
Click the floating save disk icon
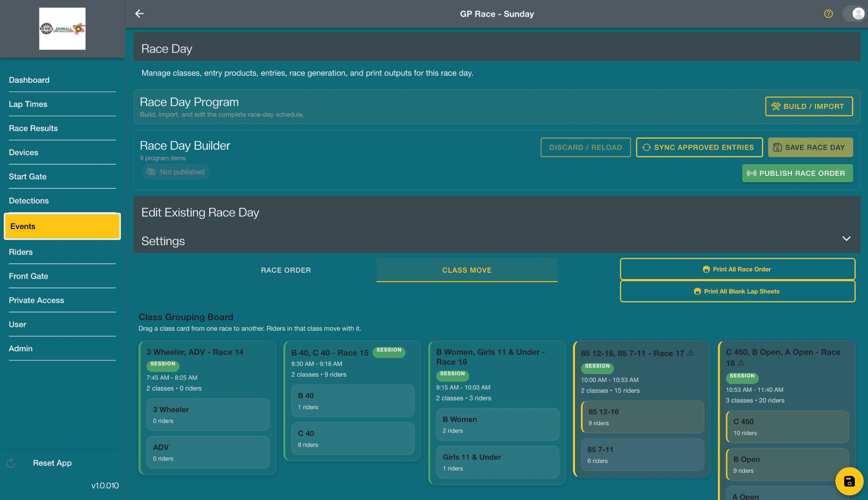pyautogui.click(x=849, y=481)
